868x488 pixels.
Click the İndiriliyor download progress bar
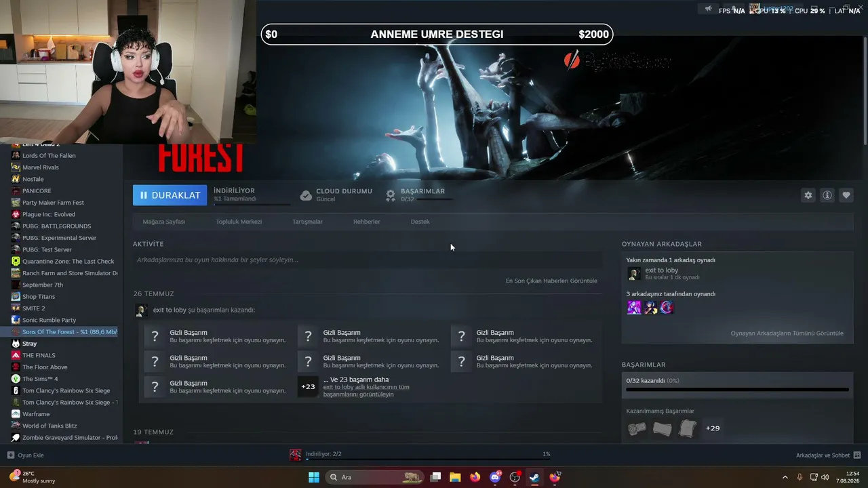point(252,204)
